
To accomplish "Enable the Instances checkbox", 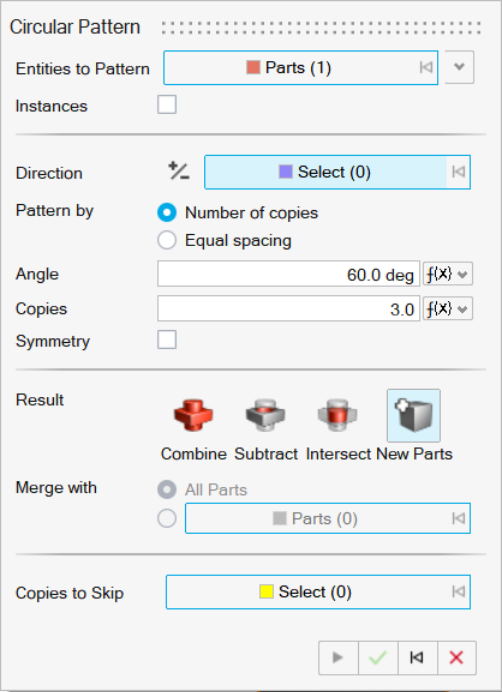I will point(167,105).
